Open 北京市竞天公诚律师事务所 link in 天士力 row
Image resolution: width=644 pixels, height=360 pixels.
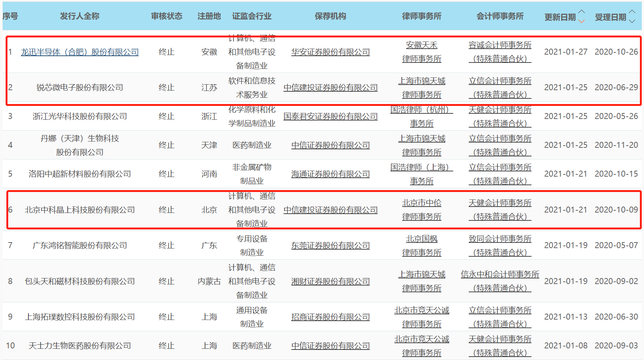pos(422,346)
